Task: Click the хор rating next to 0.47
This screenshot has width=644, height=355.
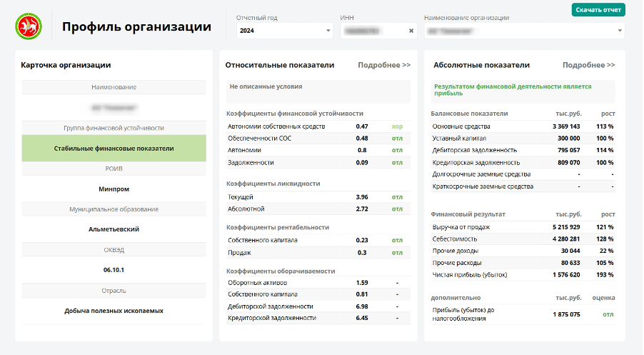Action: coord(397,126)
